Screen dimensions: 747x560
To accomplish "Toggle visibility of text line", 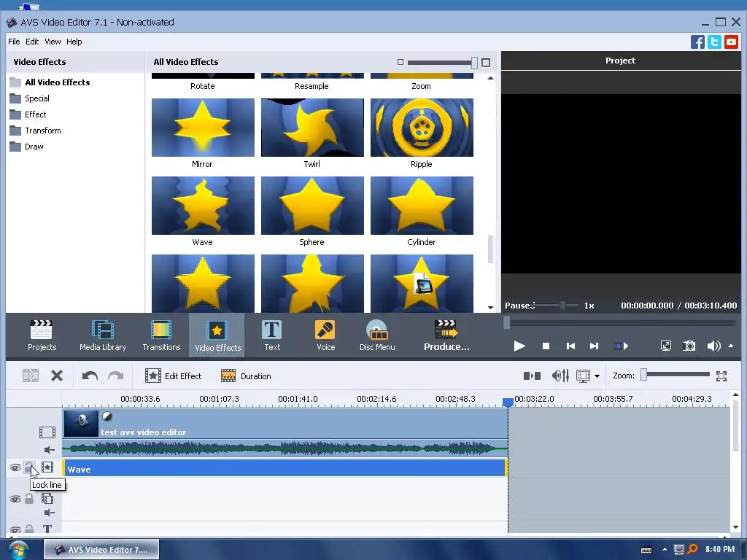I will [x=15, y=529].
